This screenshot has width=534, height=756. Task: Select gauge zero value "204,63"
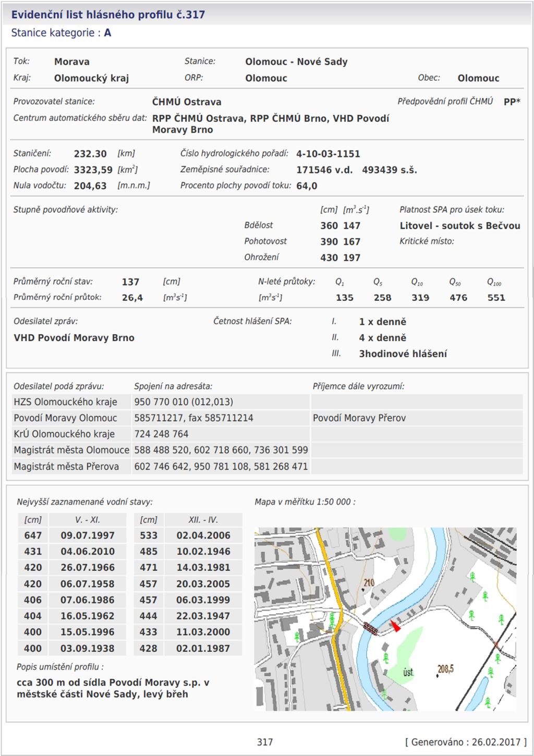(x=90, y=186)
